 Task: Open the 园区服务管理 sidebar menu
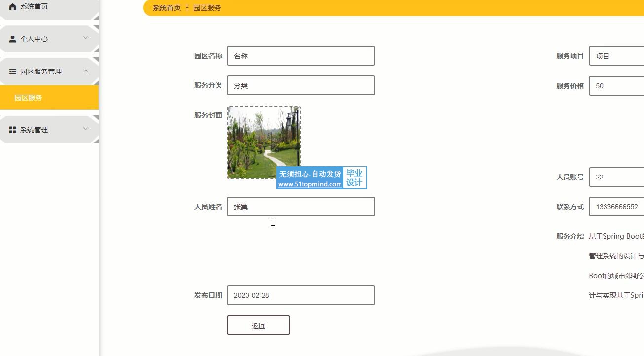click(x=49, y=71)
